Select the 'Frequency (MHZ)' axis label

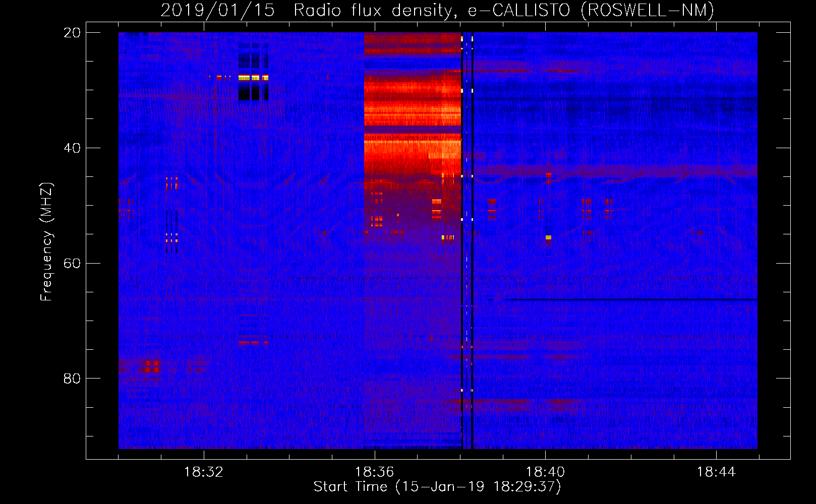(46, 241)
